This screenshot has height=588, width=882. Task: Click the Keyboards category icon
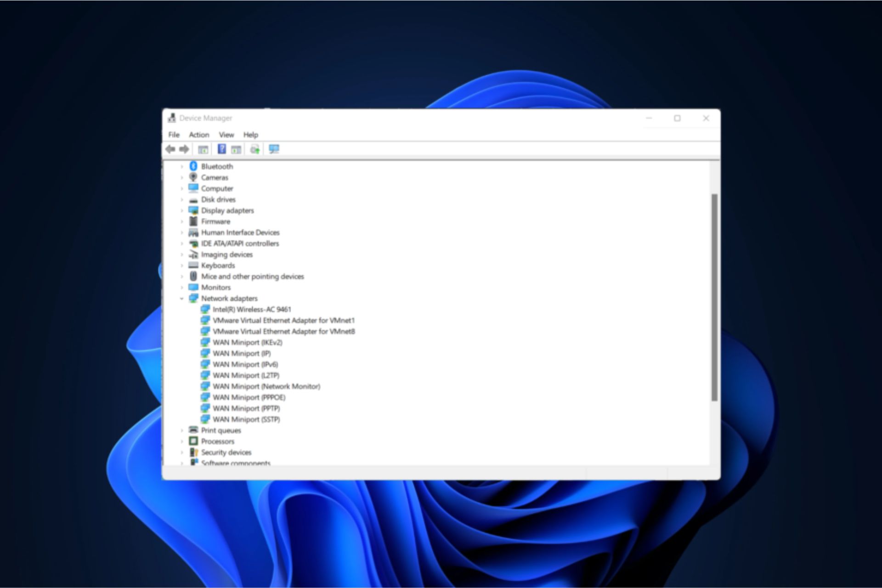click(x=193, y=266)
